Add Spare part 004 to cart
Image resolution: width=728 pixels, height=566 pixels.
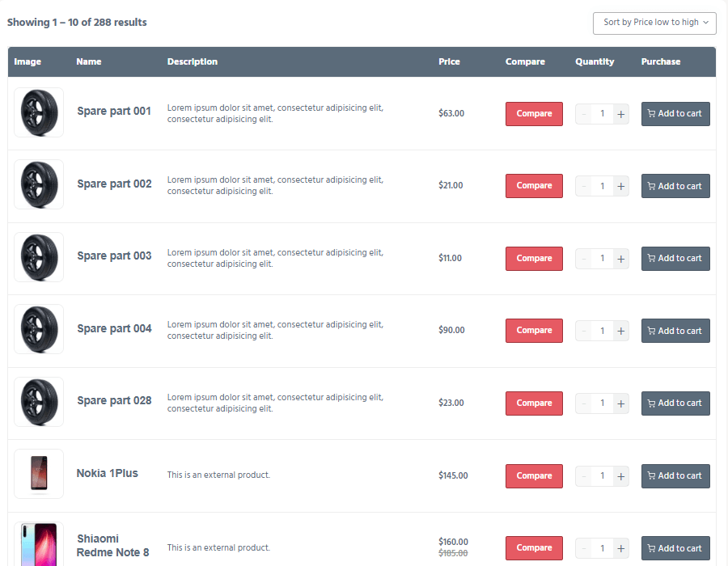pyautogui.click(x=675, y=331)
